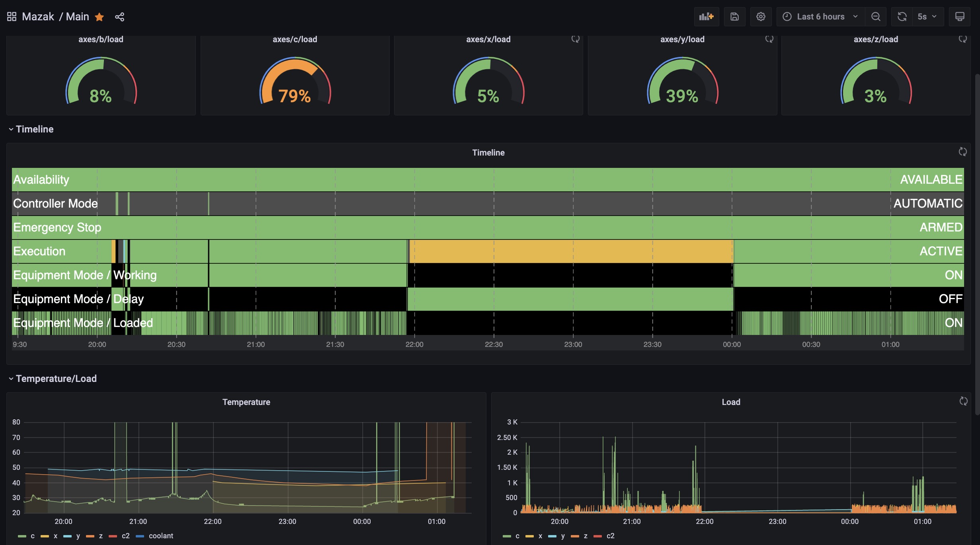This screenshot has width=980, height=545.
Task: Open the Timeline panel title menu
Action: (488, 153)
